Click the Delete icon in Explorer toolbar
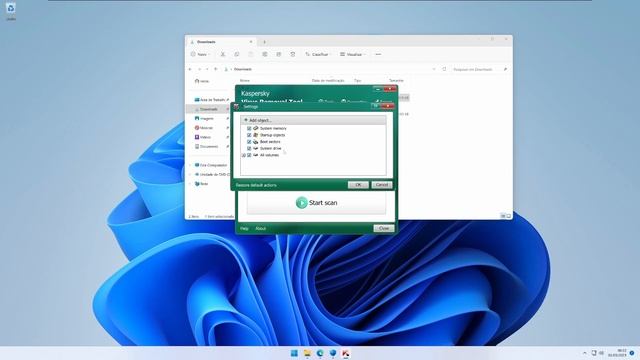The image size is (640, 360). tap(293, 54)
